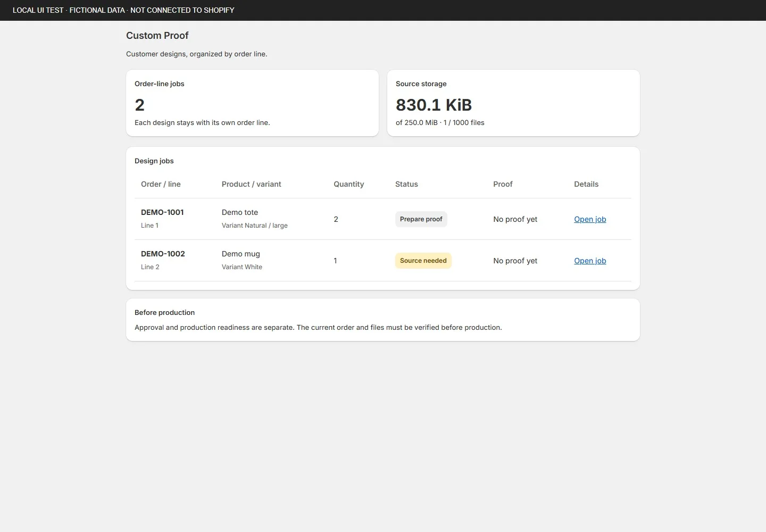The width and height of the screenshot is (766, 532).
Task: Click the Source storage card title
Action: [x=421, y=84]
